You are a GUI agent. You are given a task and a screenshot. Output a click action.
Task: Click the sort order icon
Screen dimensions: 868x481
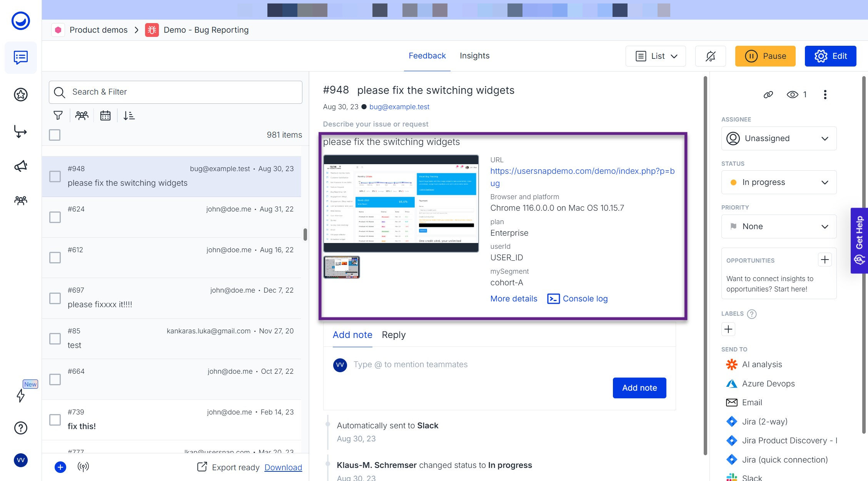[x=129, y=115]
